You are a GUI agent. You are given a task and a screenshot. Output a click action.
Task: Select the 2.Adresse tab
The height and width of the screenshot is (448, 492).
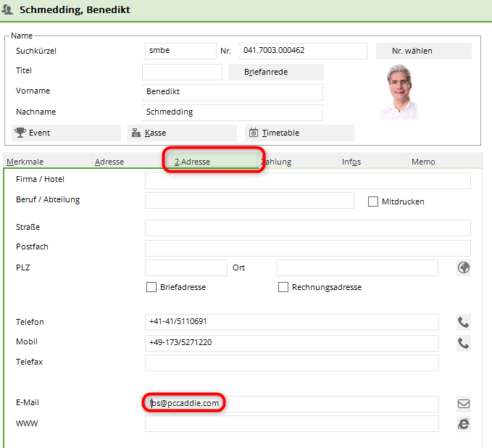[213, 160]
